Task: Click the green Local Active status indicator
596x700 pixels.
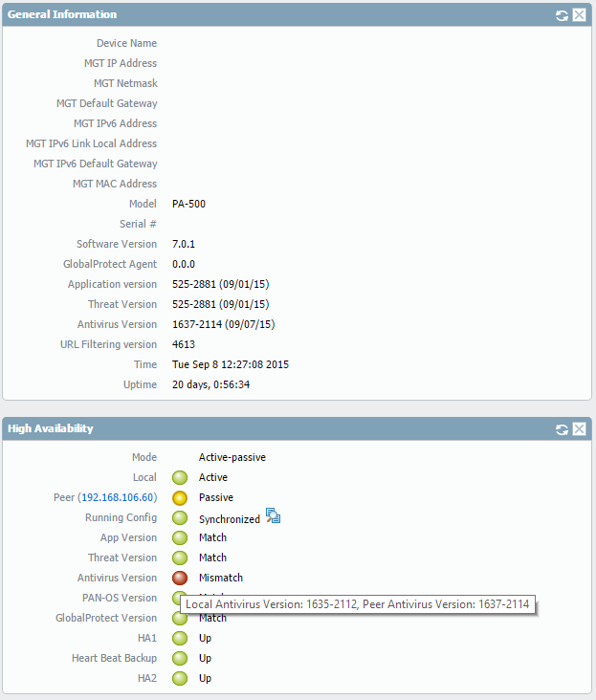Action: coord(180,478)
